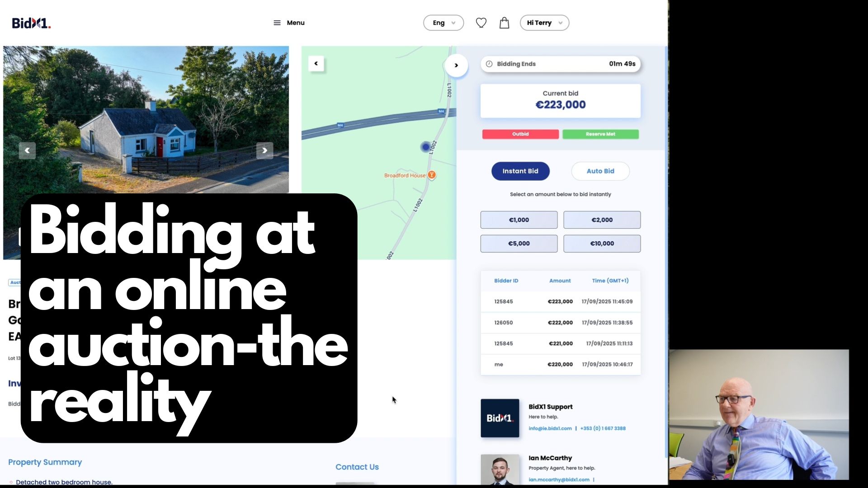This screenshot has height=488, width=868.
Task: Call the +353 (0) 1 667 3388 link
Action: tap(603, 428)
